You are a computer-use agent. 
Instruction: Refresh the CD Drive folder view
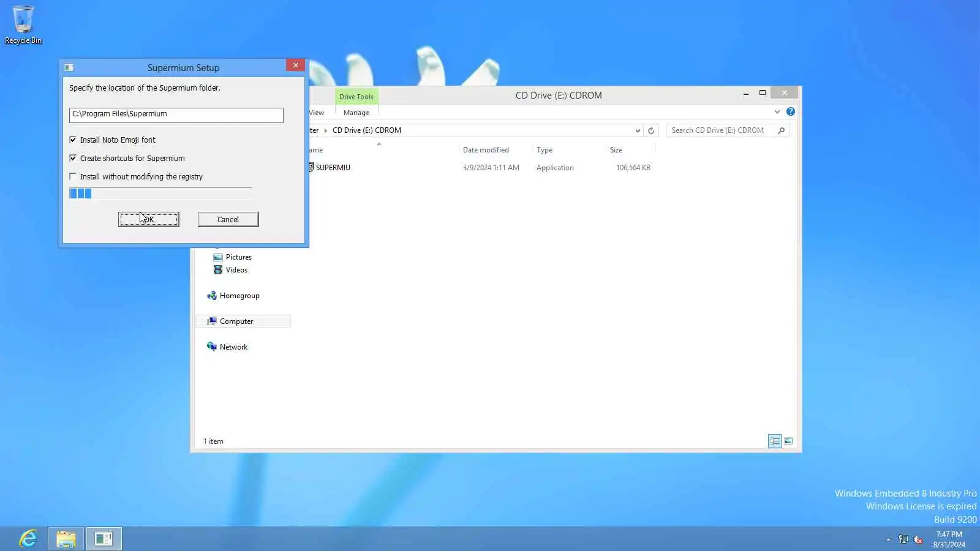click(x=651, y=130)
